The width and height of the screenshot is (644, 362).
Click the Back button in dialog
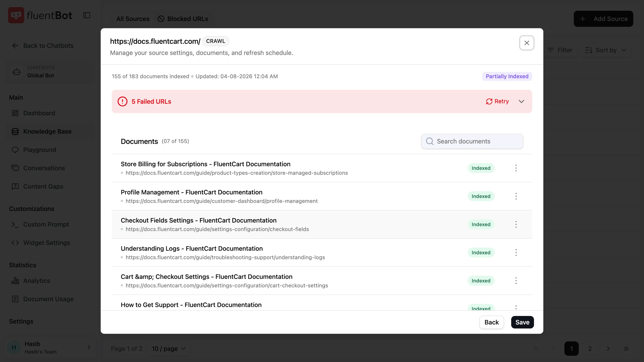coord(491,322)
